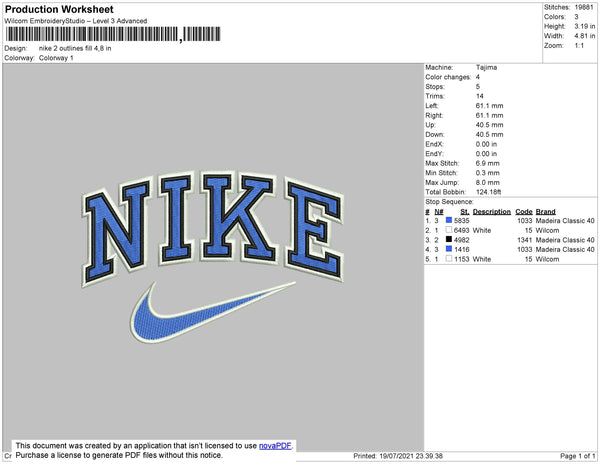
Task: Click the NIKE lettering in the design preview
Action: [213, 229]
